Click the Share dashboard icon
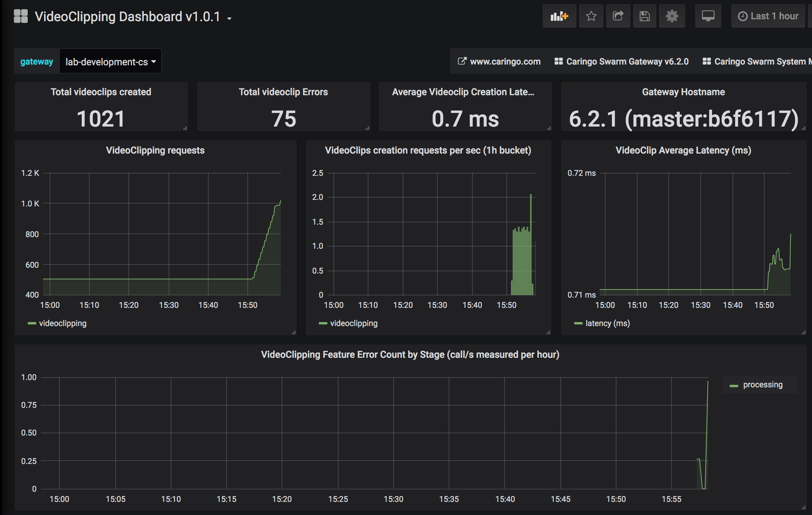Screen dimensions: 812x515 click(x=618, y=16)
